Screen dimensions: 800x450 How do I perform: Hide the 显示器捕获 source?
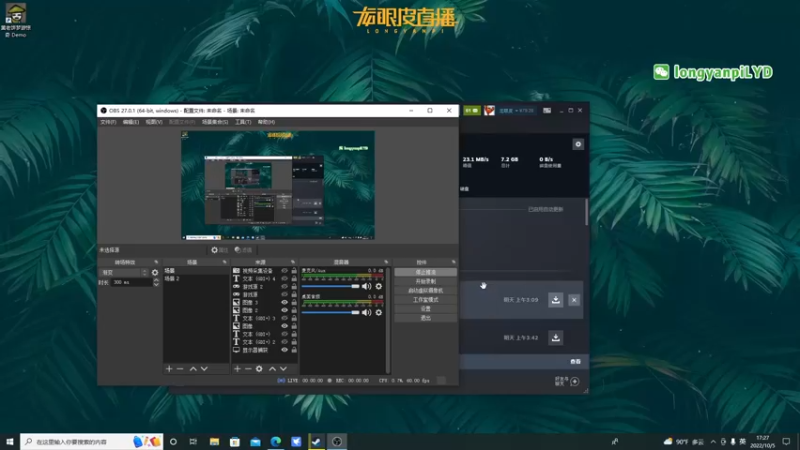285,350
